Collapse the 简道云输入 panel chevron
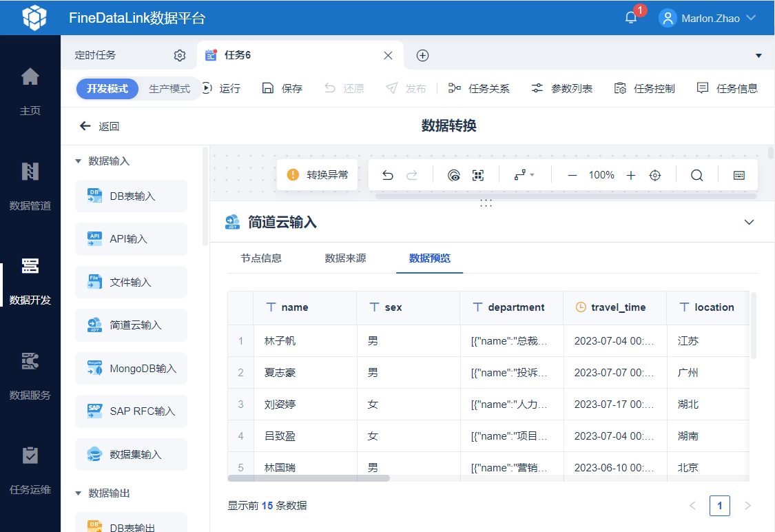 (749, 222)
